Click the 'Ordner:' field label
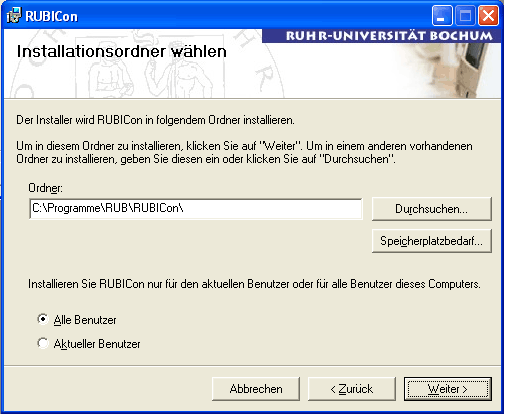The image size is (505, 415). point(45,188)
